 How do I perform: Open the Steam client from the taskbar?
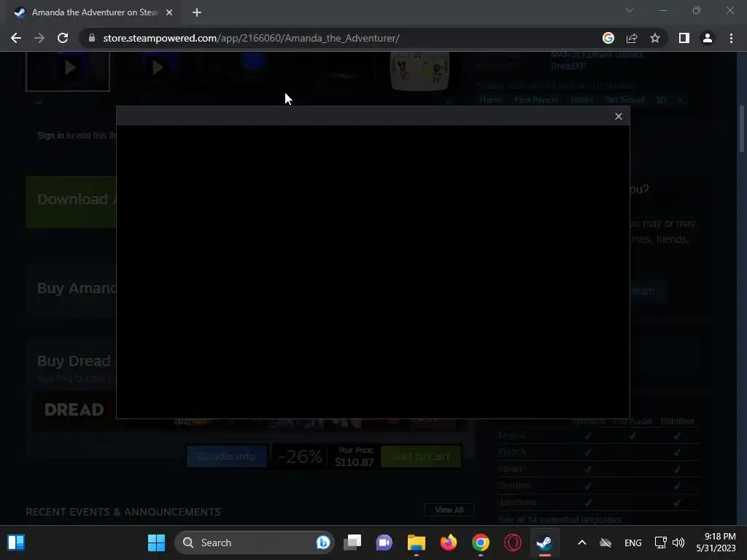pyautogui.click(x=544, y=542)
